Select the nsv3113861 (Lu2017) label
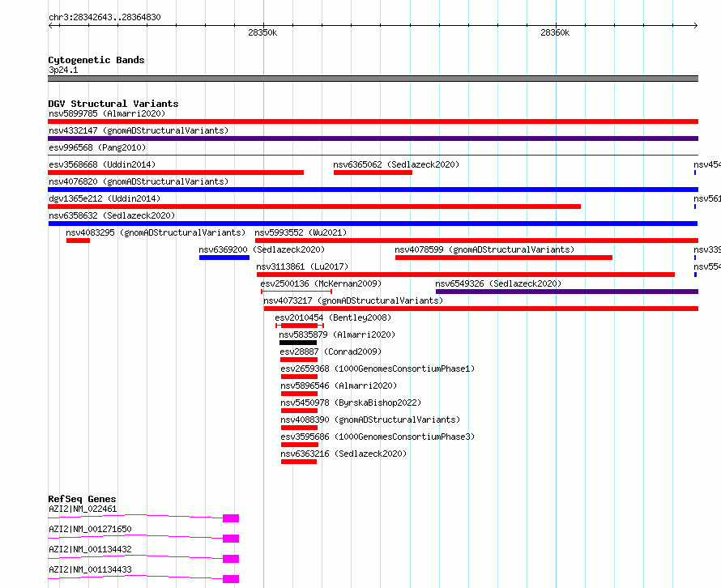This screenshot has height=588, width=721. tap(302, 266)
